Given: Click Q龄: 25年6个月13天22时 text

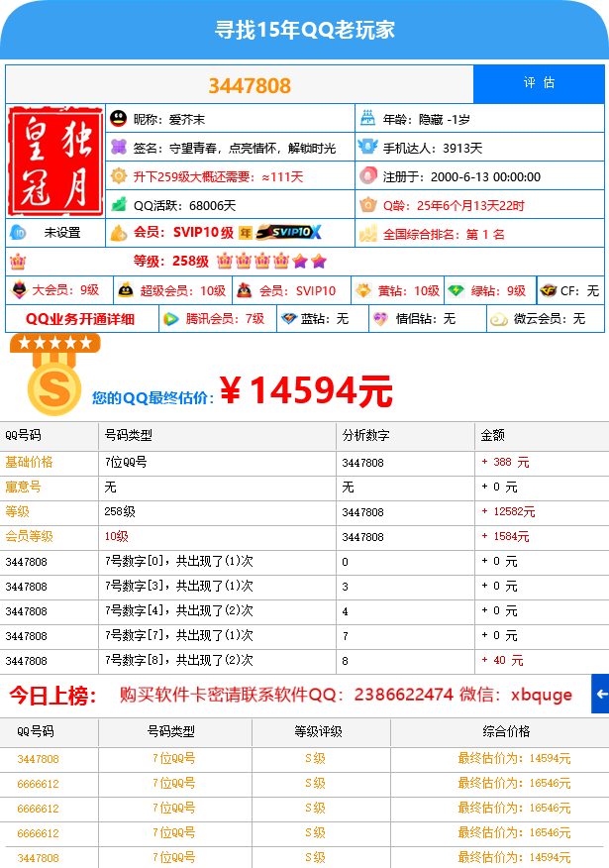Looking at the screenshot, I should [454, 205].
